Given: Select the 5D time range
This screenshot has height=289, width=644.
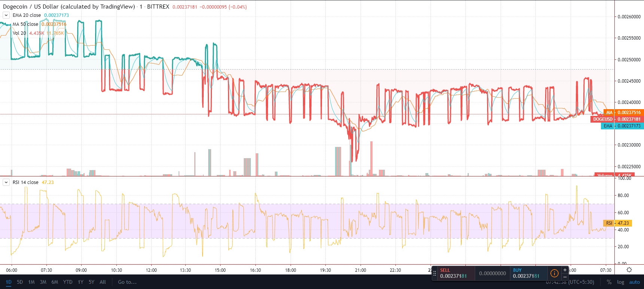Looking at the screenshot, I should tap(20, 282).
